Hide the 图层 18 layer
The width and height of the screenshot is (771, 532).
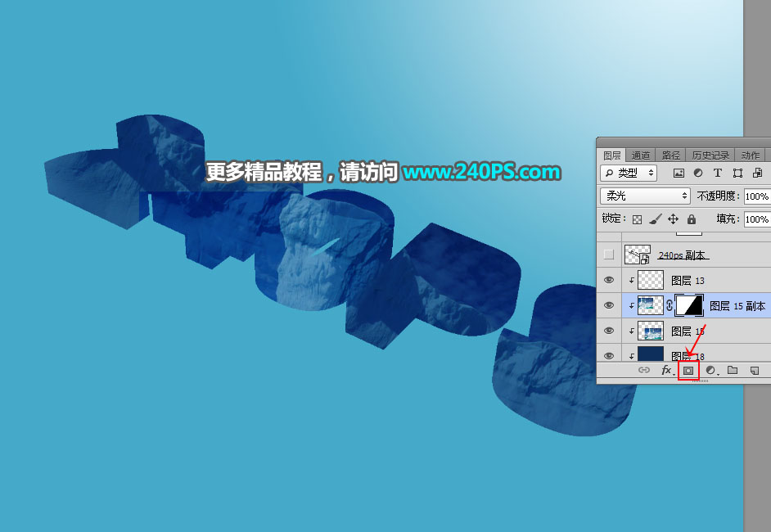609,355
